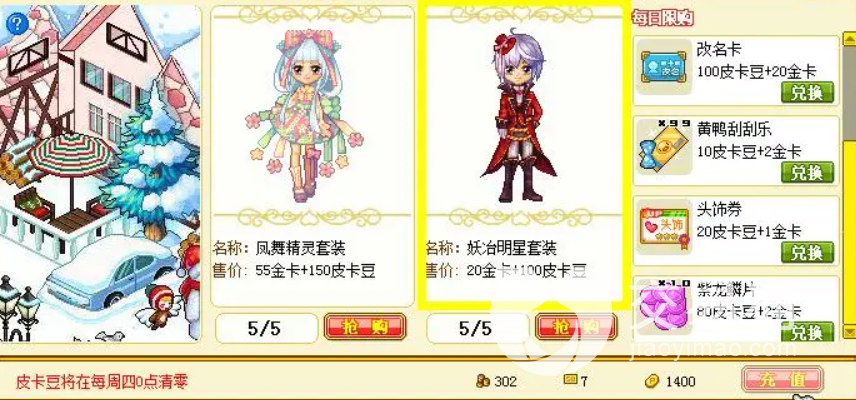856x400 pixels.
Task: Redeem the 改名卡 with 兑换 button
Action: (x=807, y=92)
